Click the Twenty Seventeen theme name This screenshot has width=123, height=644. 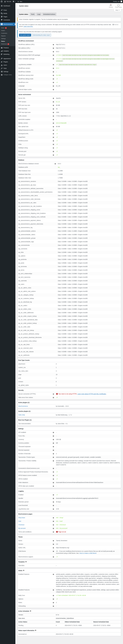coord(62,540)
